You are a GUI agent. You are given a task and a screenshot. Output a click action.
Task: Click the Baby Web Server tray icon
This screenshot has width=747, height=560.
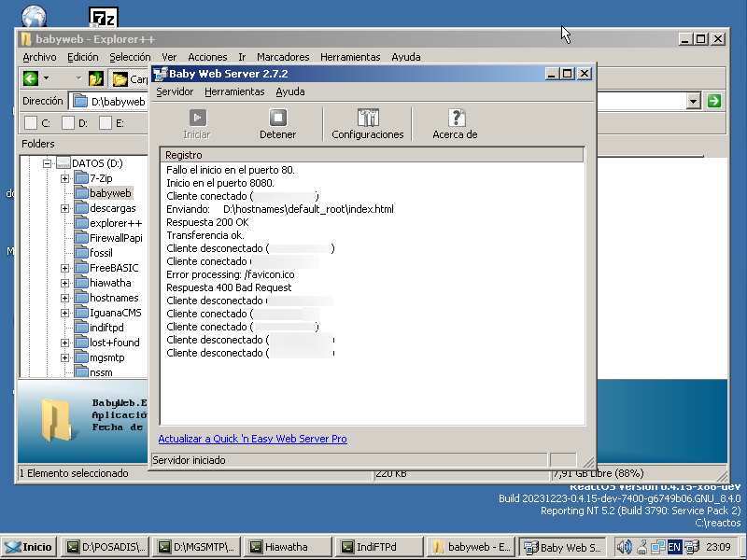point(692,547)
